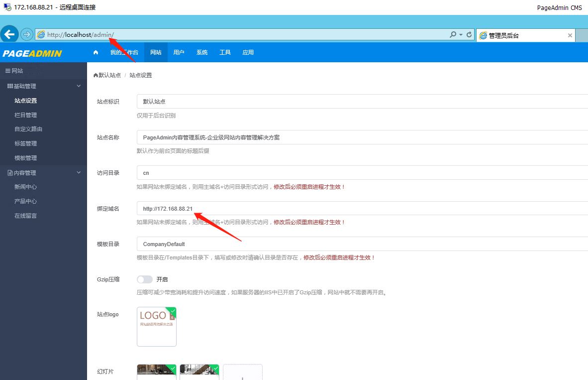Open 标签管理 in the sidebar
This screenshot has height=380, width=588.
coord(25,143)
